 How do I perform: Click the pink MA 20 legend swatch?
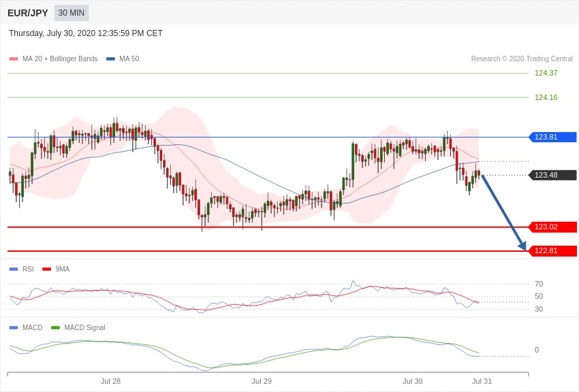pyautogui.click(x=14, y=59)
